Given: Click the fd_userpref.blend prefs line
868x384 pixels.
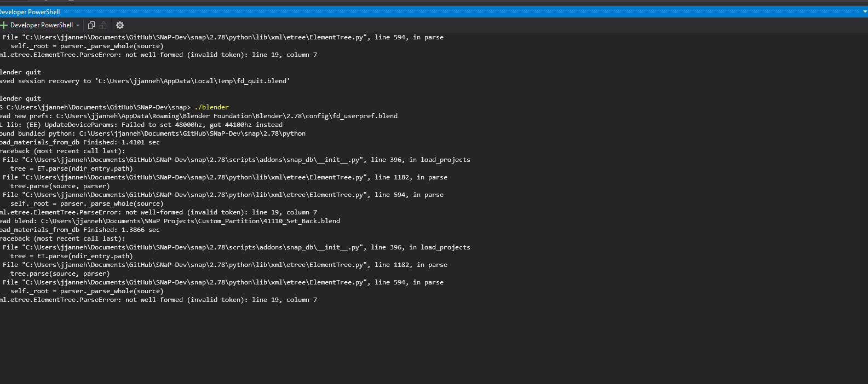Looking at the screenshot, I should (x=199, y=116).
